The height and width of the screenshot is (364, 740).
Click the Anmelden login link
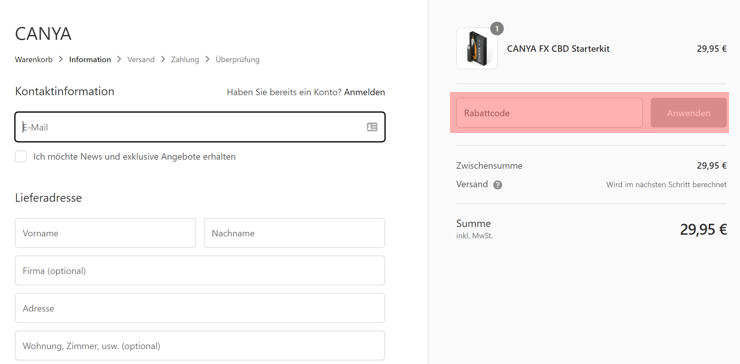[x=364, y=92]
